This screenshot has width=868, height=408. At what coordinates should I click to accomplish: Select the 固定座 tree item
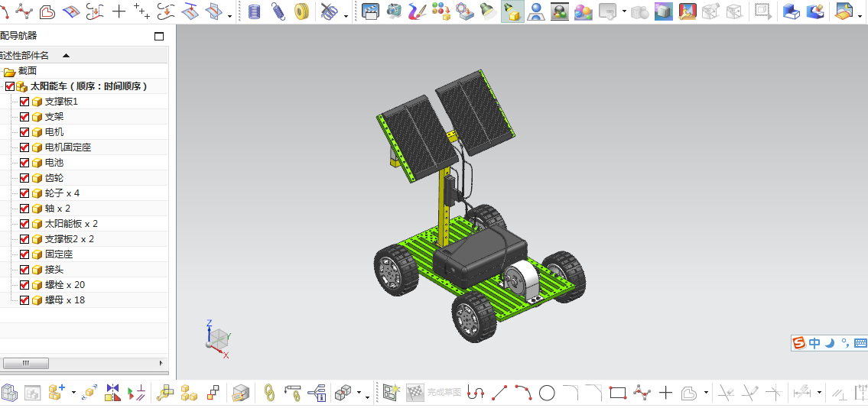[x=59, y=254]
